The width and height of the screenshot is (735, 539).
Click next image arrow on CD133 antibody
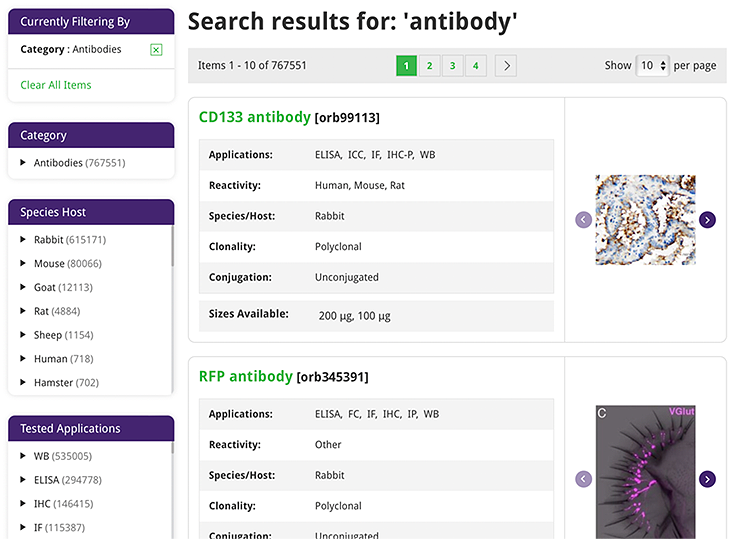(x=708, y=220)
